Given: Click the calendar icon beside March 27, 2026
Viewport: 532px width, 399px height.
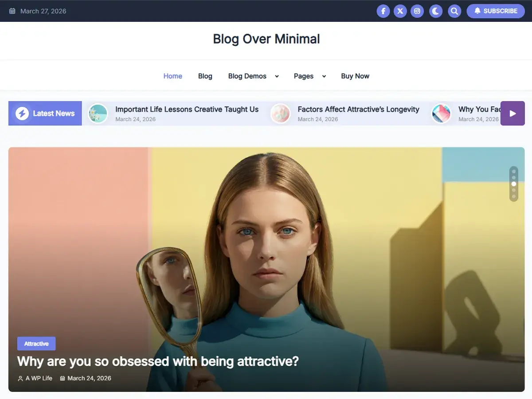Looking at the screenshot, I should pos(12,11).
